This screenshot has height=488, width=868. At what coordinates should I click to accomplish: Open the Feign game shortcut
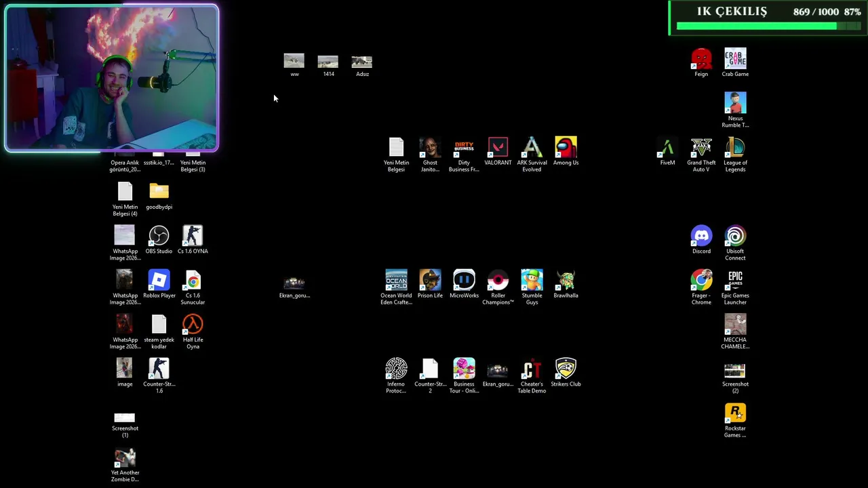(701, 60)
